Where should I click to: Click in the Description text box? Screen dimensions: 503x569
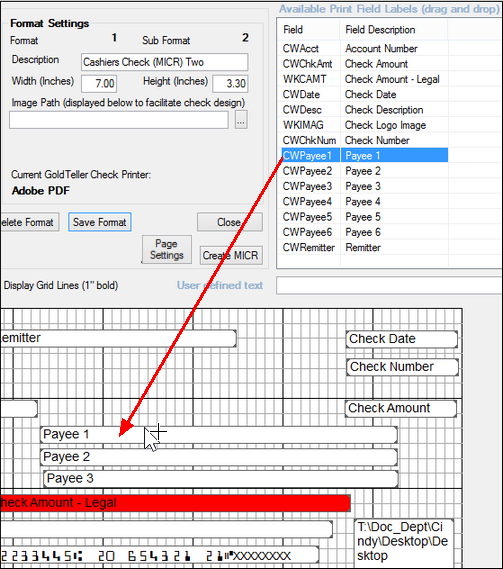[165, 62]
